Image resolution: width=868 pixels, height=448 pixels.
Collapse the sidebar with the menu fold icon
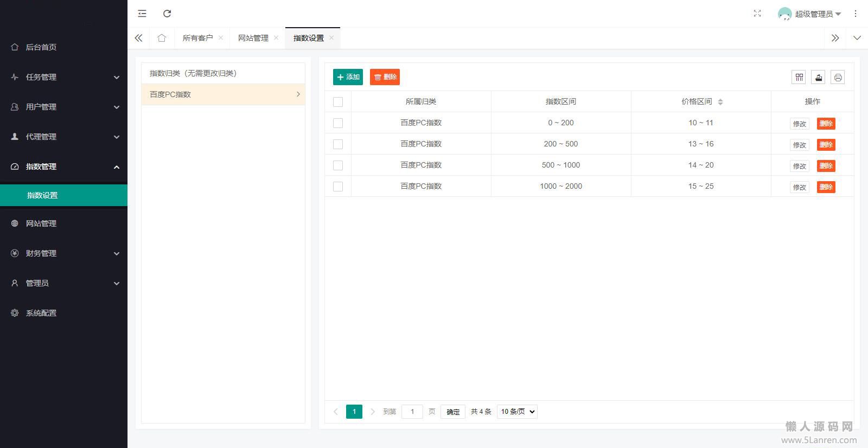click(x=142, y=14)
